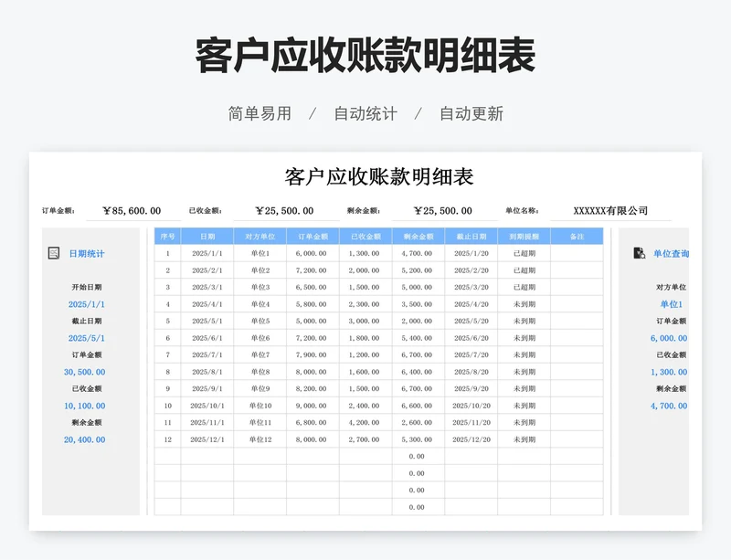Viewport: 731px width, 560px height.
Task: Click cell 单位6 in the table
Action: (260, 338)
